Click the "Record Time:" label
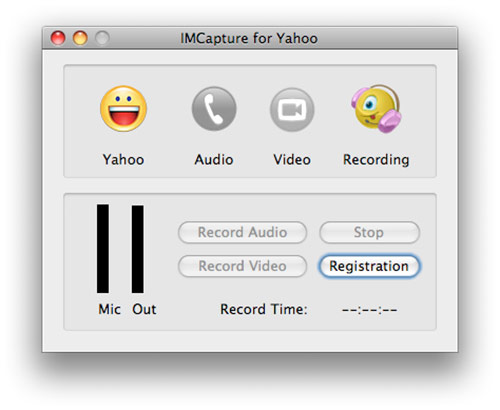The image size is (500, 410). click(x=264, y=309)
